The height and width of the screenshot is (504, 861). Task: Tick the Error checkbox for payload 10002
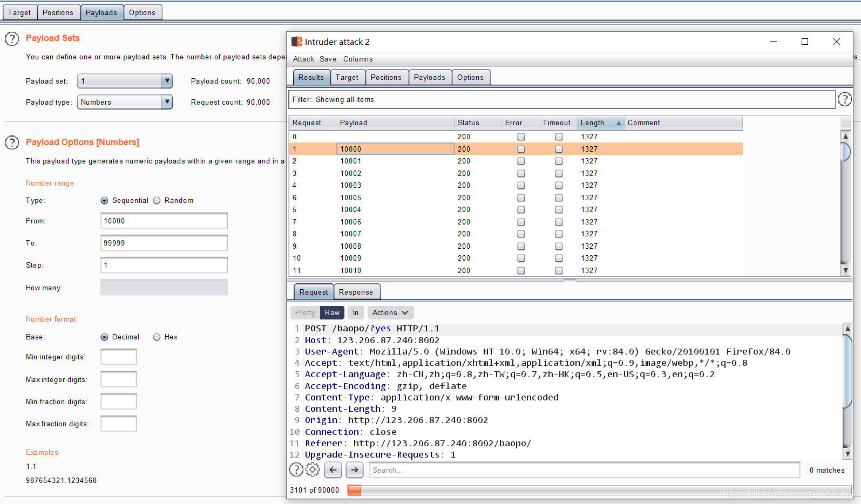[521, 173]
